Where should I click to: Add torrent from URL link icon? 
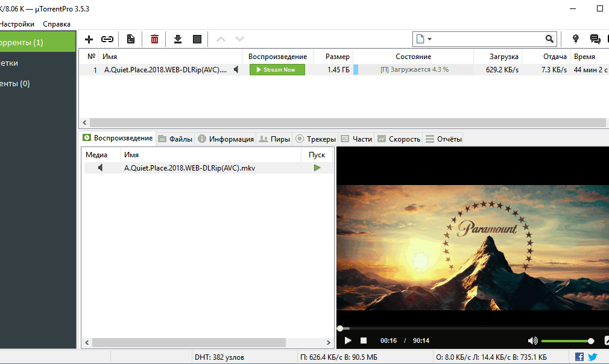pos(107,39)
